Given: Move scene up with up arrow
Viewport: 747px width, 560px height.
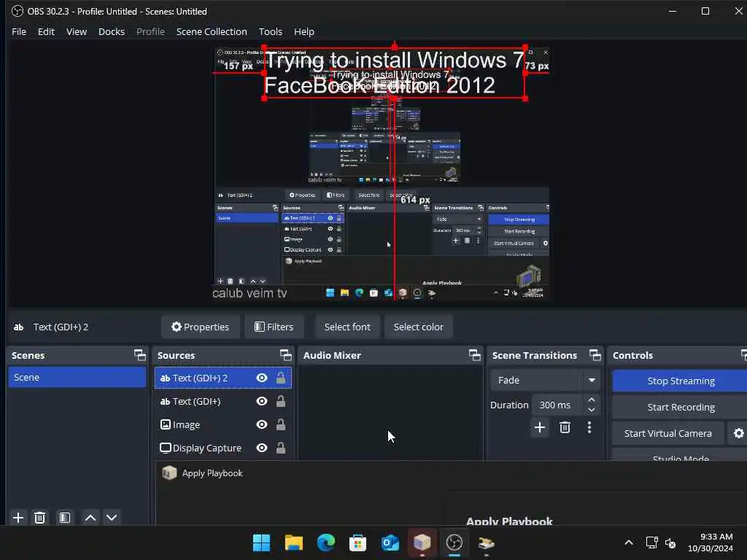Looking at the screenshot, I should [90, 518].
